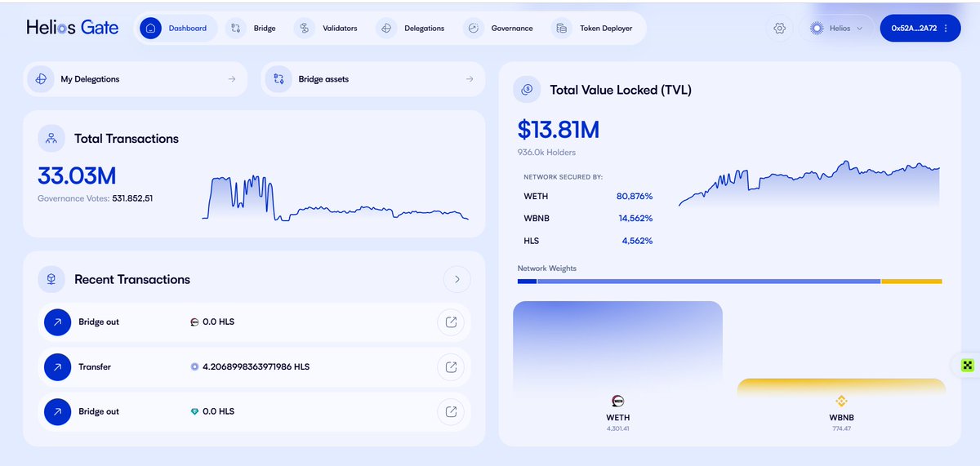The height and width of the screenshot is (466, 980).
Task: Click WETH amount 4,301.41
Action: click(x=617, y=428)
